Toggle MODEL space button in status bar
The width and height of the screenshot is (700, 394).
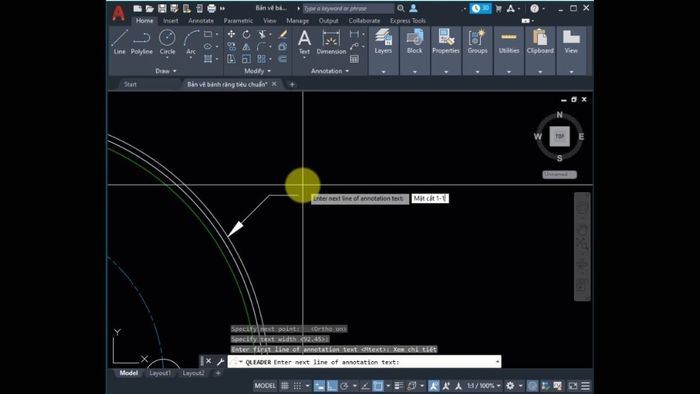[x=265, y=386]
